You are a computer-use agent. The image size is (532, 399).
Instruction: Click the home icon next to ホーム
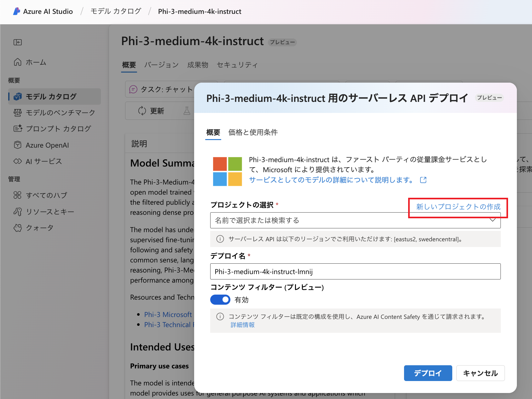tap(18, 62)
